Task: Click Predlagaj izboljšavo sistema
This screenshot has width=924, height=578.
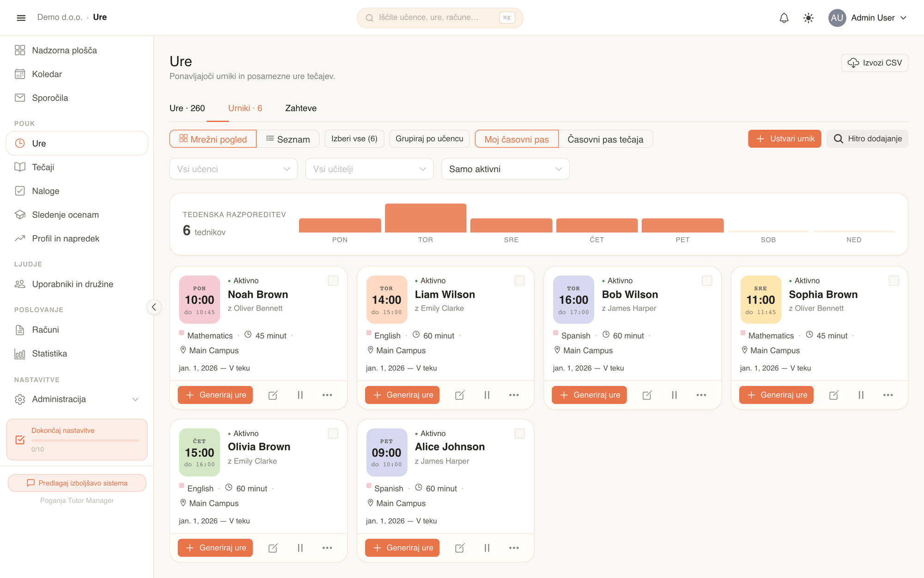Action: point(77,483)
